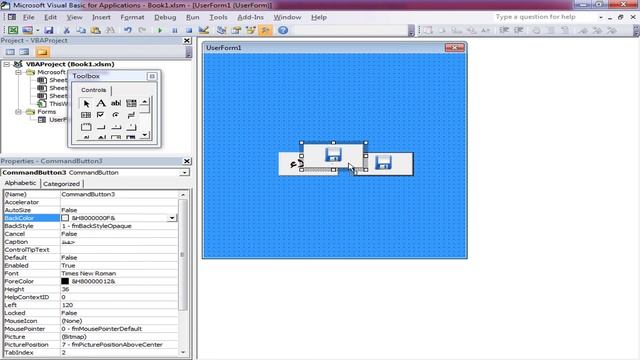The width and height of the screenshot is (640, 360).
Task: Click the Insert UserForm toolbar icon
Action: [x=27, y=30]
